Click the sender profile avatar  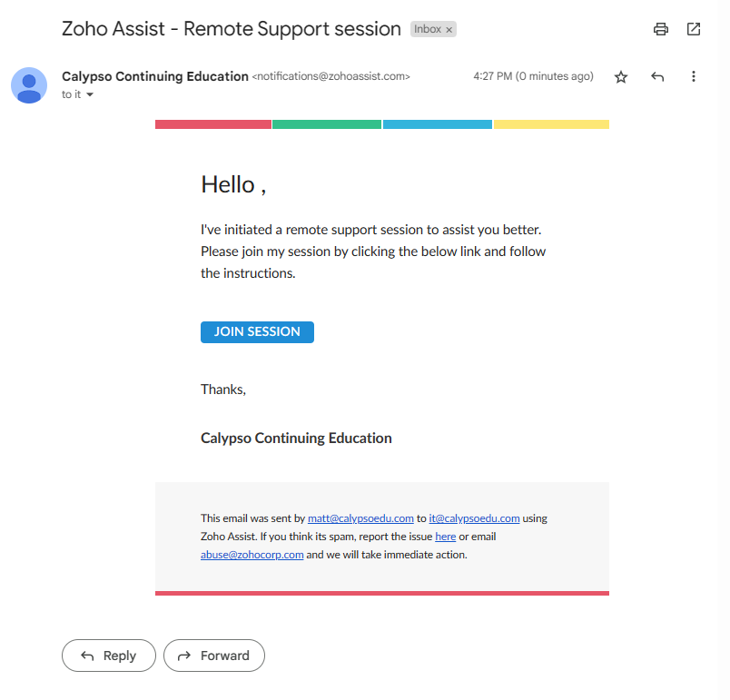click(29, 85)
